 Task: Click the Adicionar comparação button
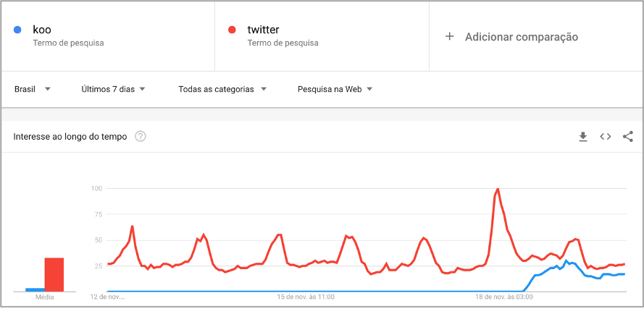pos(521,37)
